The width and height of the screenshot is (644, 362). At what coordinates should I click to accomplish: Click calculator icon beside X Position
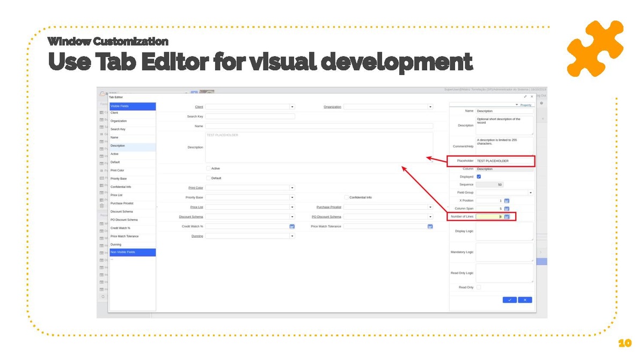tap(506, 201)
